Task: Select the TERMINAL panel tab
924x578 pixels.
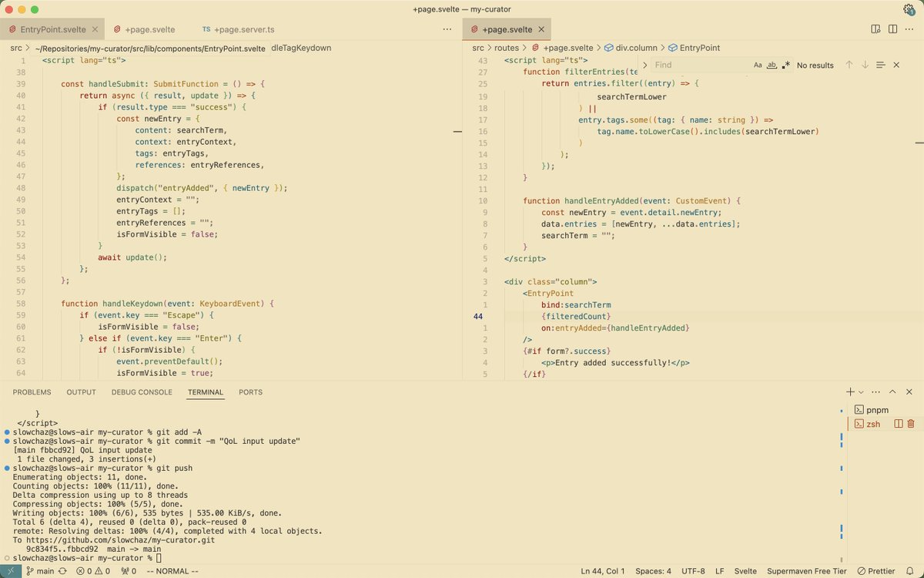Action: 206,392
